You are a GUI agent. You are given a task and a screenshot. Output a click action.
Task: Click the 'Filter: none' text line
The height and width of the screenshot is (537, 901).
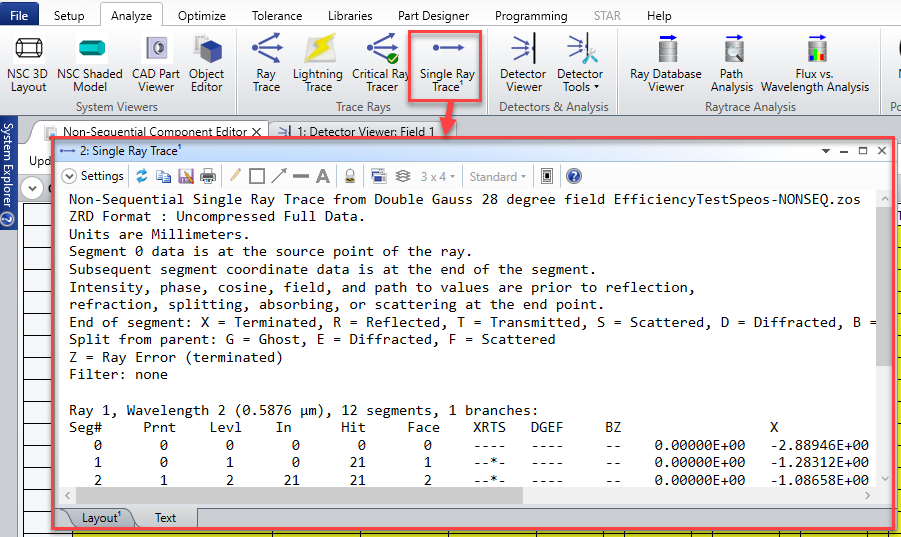118,374
